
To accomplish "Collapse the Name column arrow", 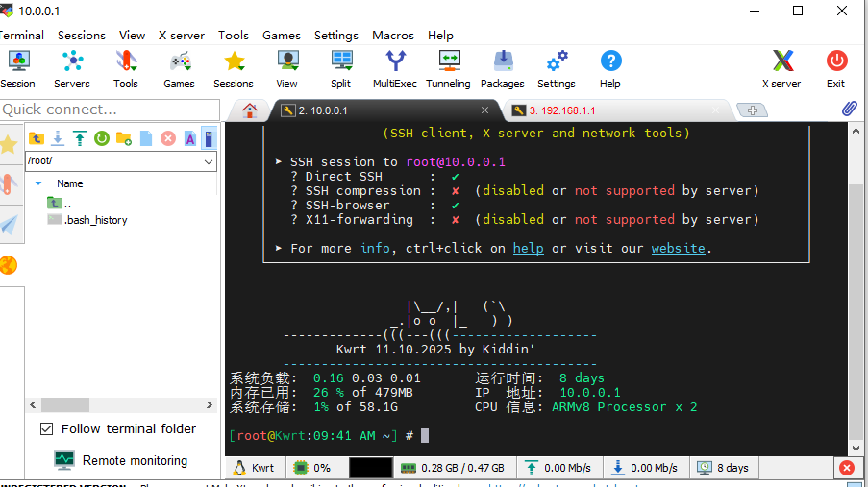I will point(38,183).
